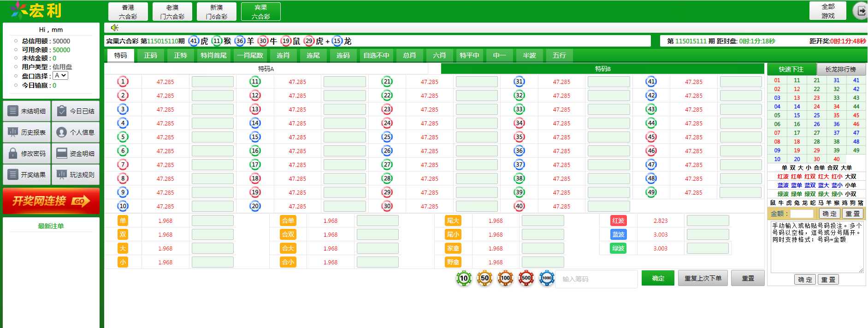Switch to the 特码B section
Screen dimensions: 868x328
(602, 69)
